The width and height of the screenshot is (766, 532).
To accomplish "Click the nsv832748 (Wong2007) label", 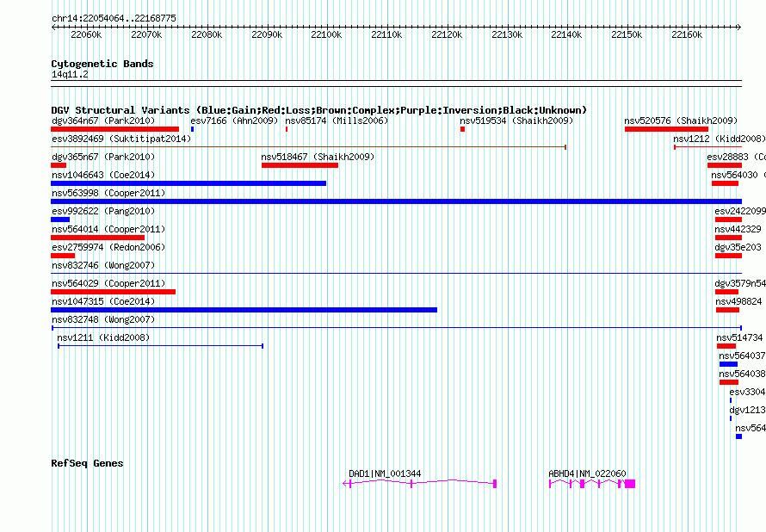I will click(103, 319).
